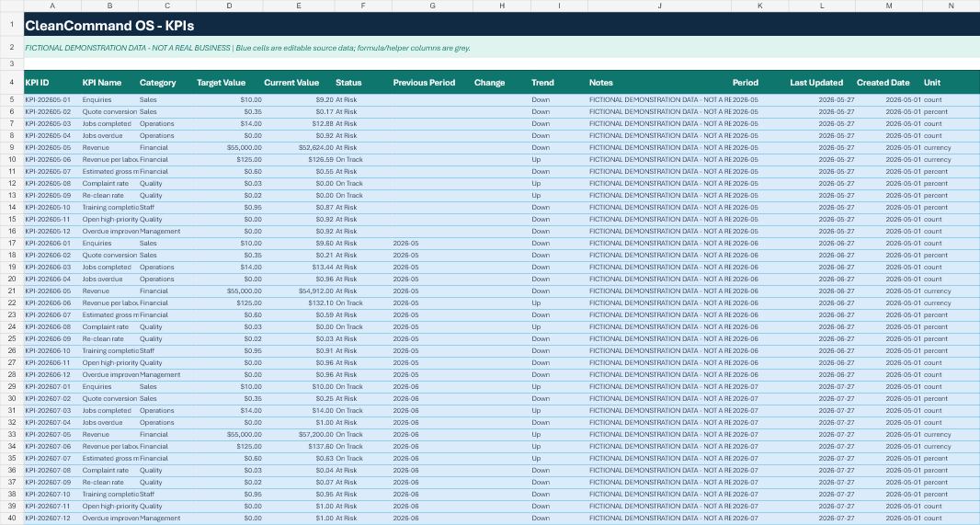Click the $12.88 current value cell

pos(299,124)
